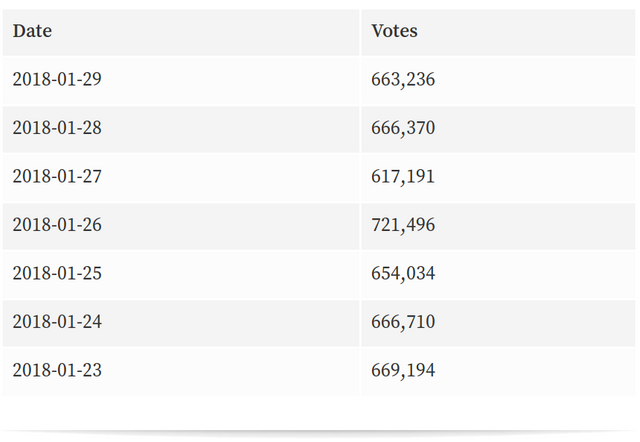640x442 pixels.
Task: Click empty space right of 663,236
Action: point(535,81)
